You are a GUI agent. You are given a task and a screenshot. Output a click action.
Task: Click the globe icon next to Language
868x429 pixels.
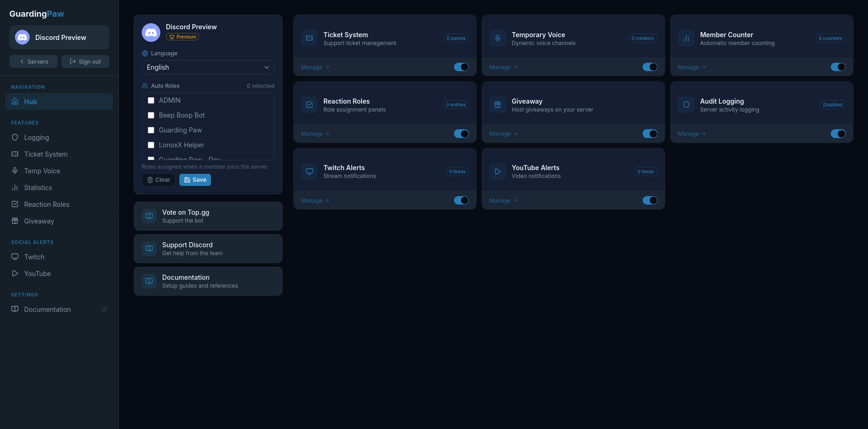tap(145, 53)
